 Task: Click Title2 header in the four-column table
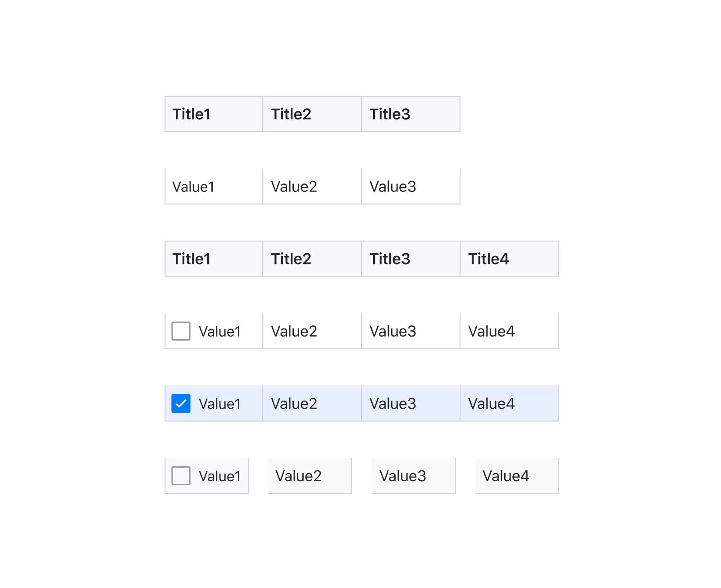coord(312,259)
